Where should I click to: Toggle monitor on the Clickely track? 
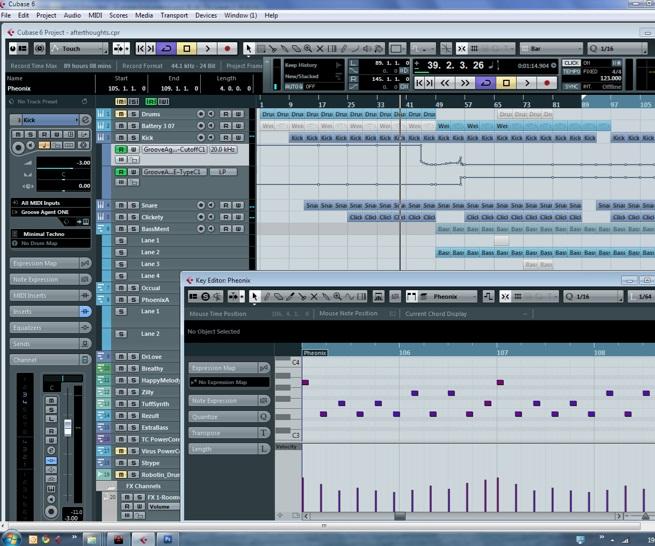[x=211, y=217]
